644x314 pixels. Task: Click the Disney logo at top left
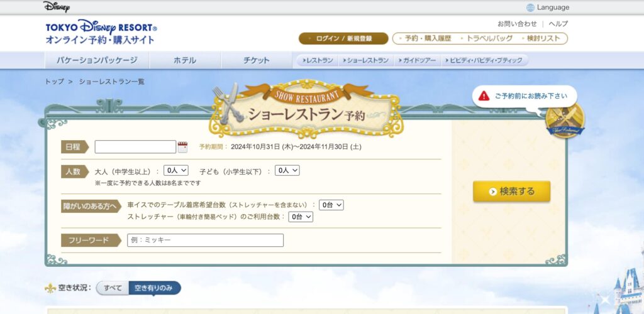coord(57,7)
